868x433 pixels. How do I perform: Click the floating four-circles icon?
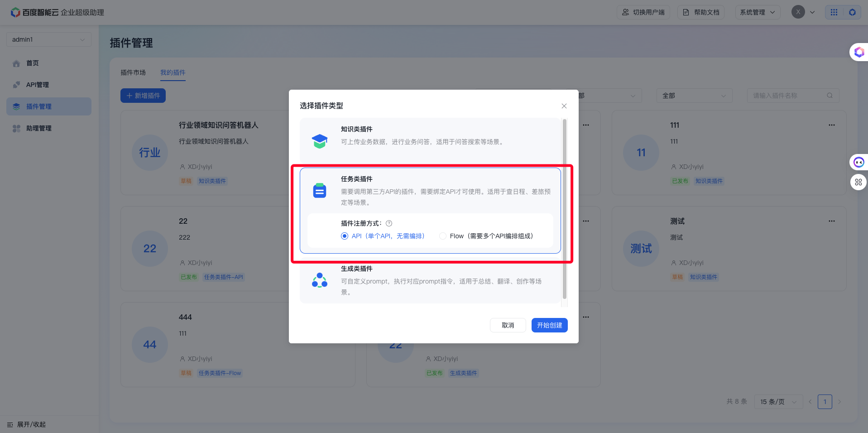[858, 182]
